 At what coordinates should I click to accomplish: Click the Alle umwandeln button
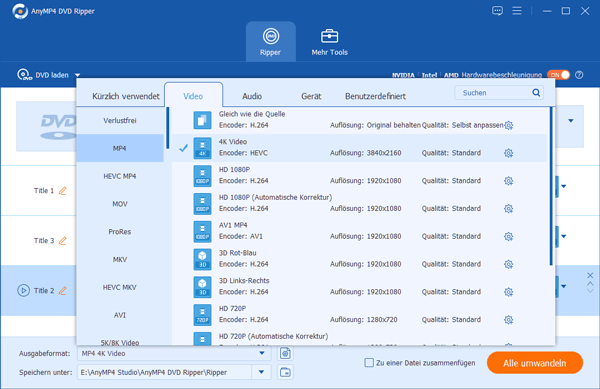click(535, 363)
